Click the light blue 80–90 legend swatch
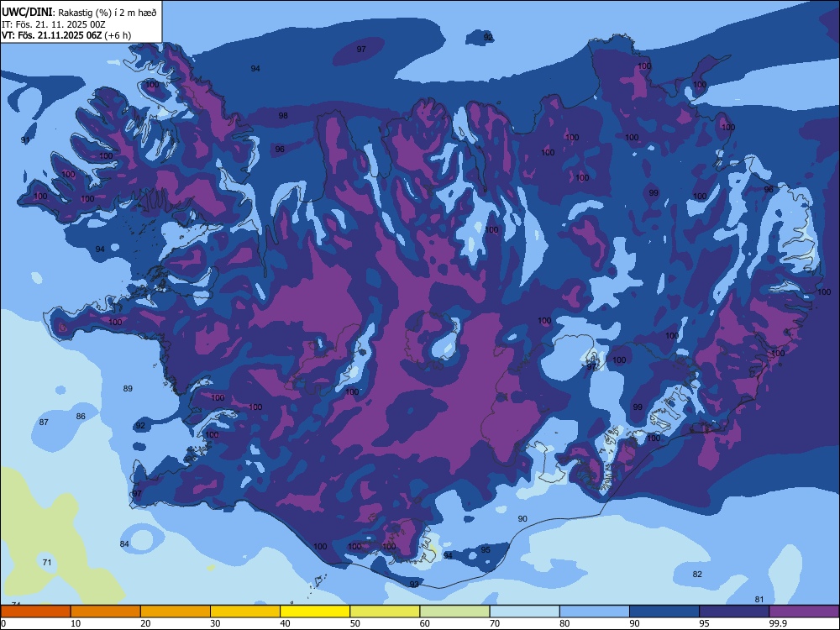 click(595, 612)
